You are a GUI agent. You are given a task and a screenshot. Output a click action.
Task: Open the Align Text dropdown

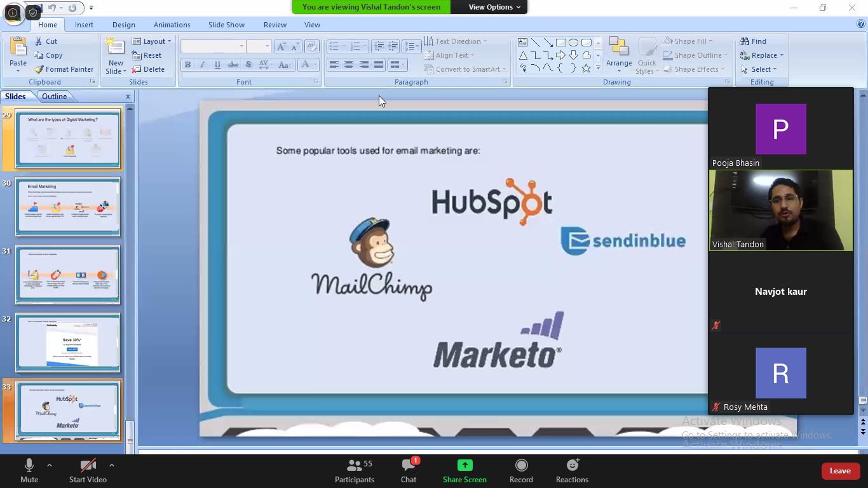coord(450,55)
